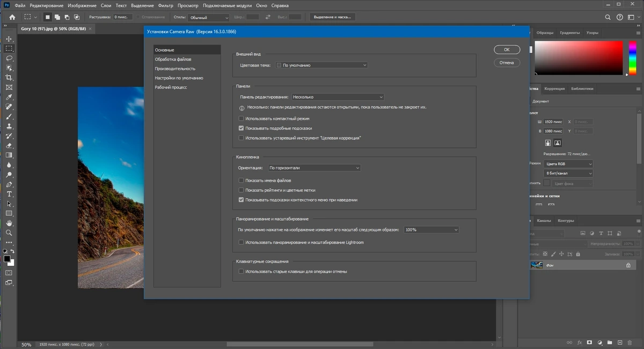Select the Rectangle shape tool

(x=9, y=213)
